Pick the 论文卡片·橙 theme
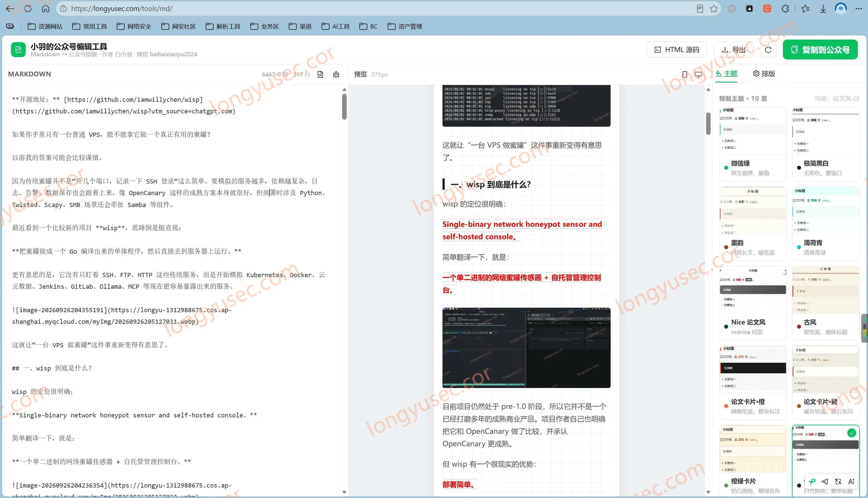 [x=753, y=382]
